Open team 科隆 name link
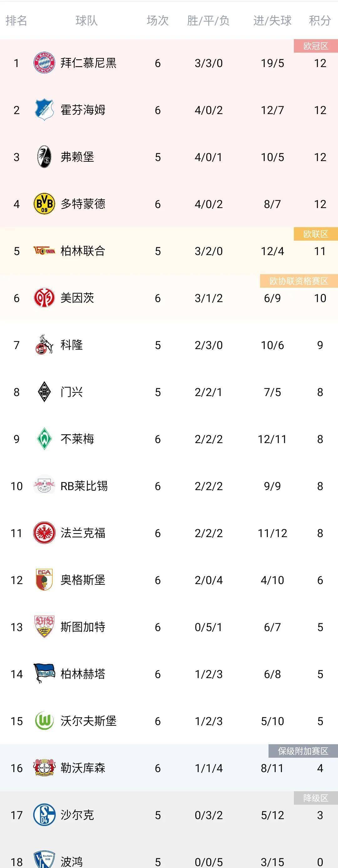This screenshot has width=338, height=868. 71,345
